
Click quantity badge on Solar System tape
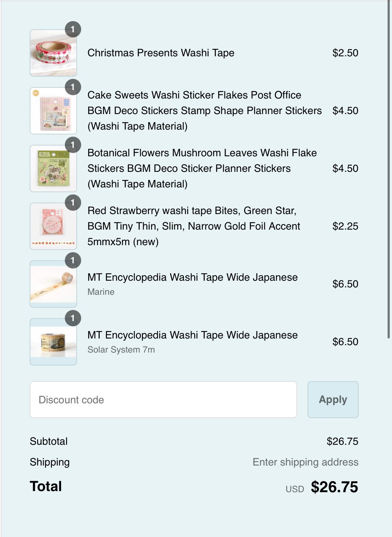(x=73, y=318)
